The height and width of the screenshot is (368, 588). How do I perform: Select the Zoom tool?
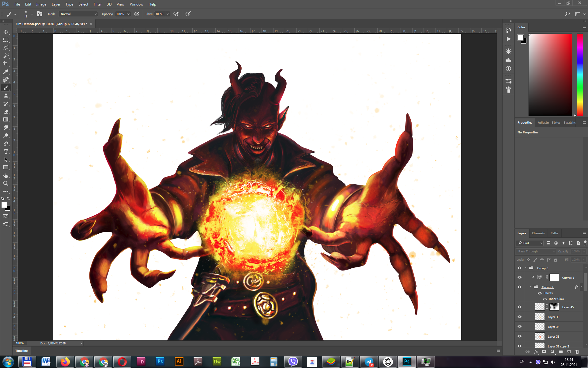(x=6, y=183)
